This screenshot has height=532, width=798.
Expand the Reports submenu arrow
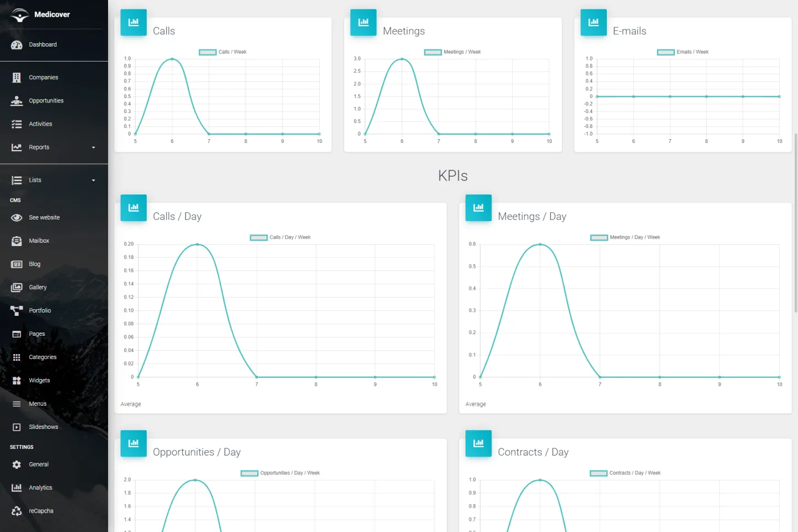point(93,147)
